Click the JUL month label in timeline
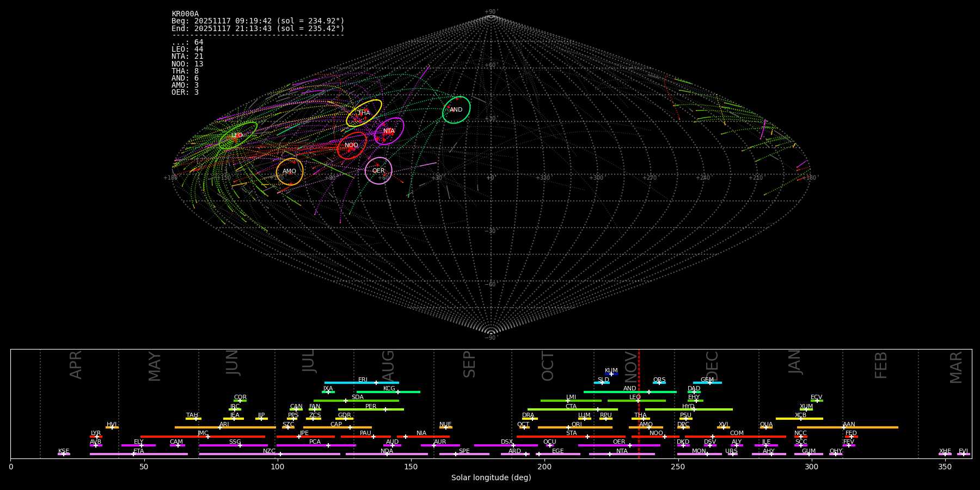The width and height of the screenshot is (980, 490). coord(309,361)
